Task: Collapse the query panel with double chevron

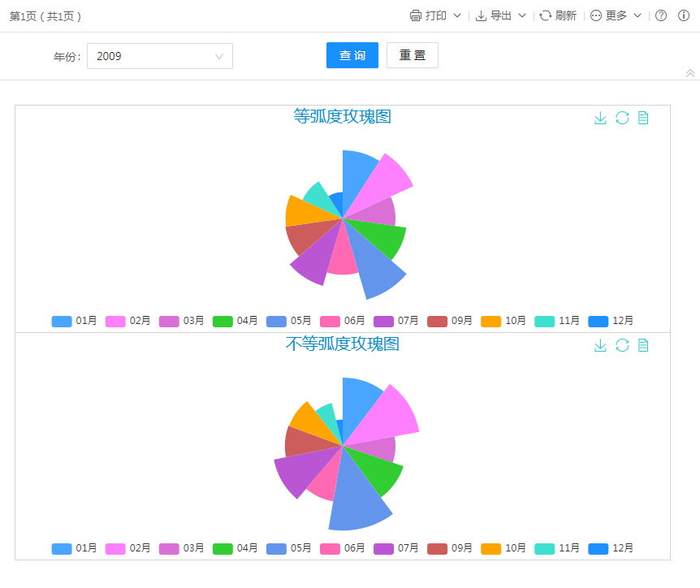Action: [690, 73]
